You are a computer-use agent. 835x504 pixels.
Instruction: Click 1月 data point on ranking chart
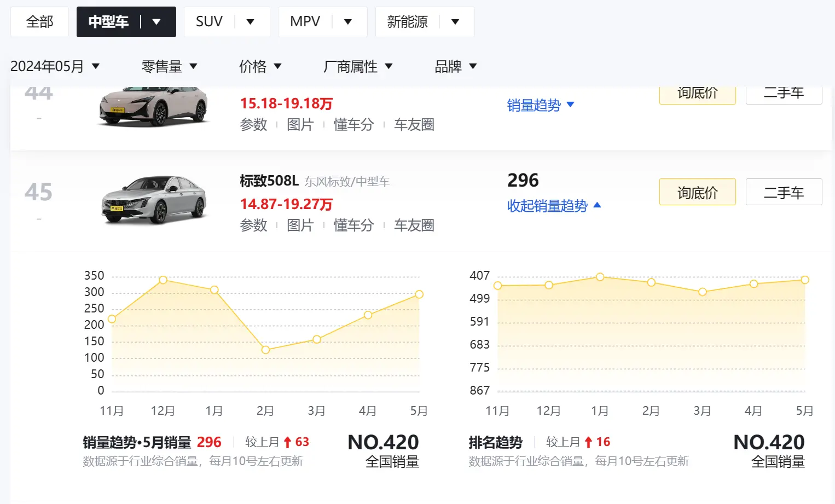(600, 277)
